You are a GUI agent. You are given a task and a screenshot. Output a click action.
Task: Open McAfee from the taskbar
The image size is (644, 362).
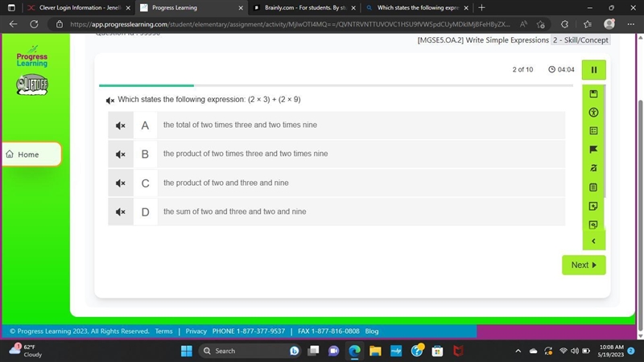click(x=458, y=351)
